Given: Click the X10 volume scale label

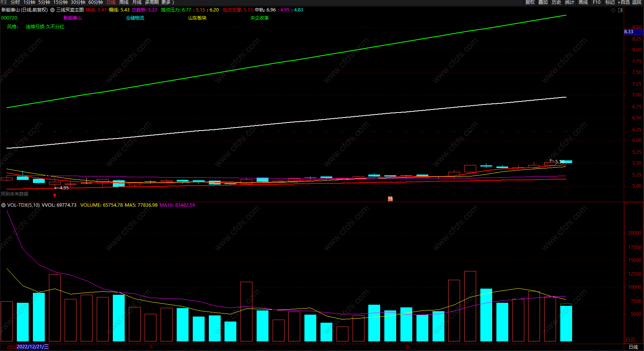Looking at the screenshot, I should pos(629,340).
